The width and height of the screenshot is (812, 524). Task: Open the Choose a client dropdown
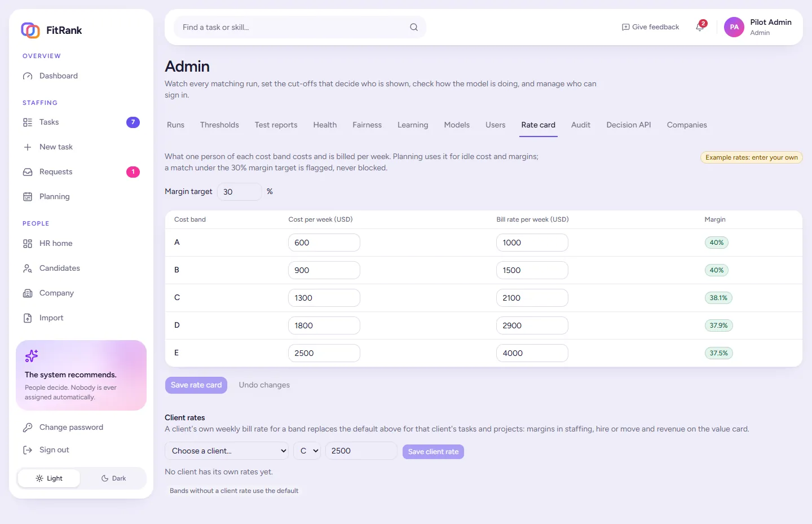(227, 451)
